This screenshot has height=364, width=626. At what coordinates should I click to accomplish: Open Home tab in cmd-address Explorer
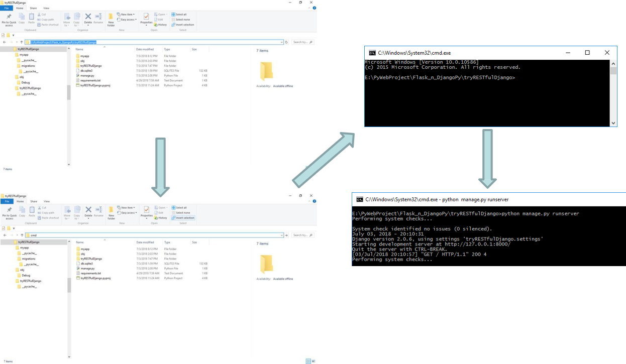20,201
